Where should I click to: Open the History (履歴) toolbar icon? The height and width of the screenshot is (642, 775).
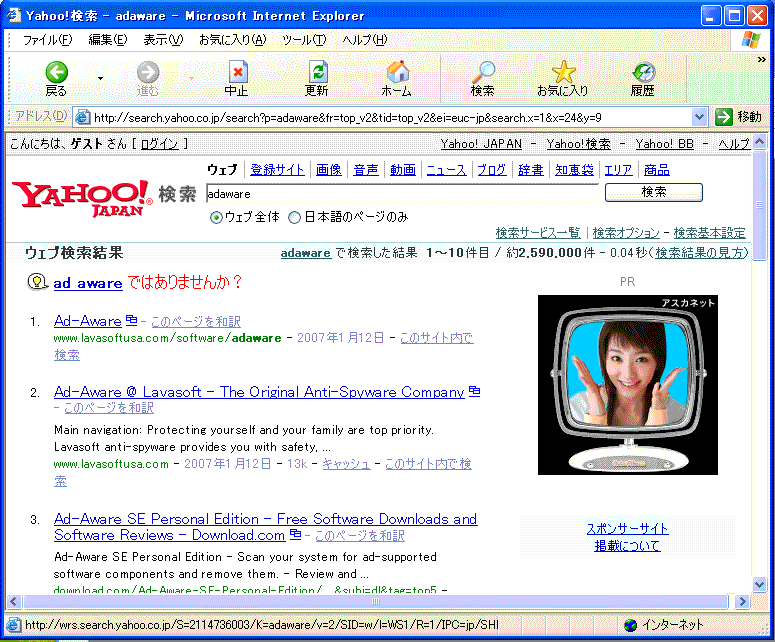644,72
